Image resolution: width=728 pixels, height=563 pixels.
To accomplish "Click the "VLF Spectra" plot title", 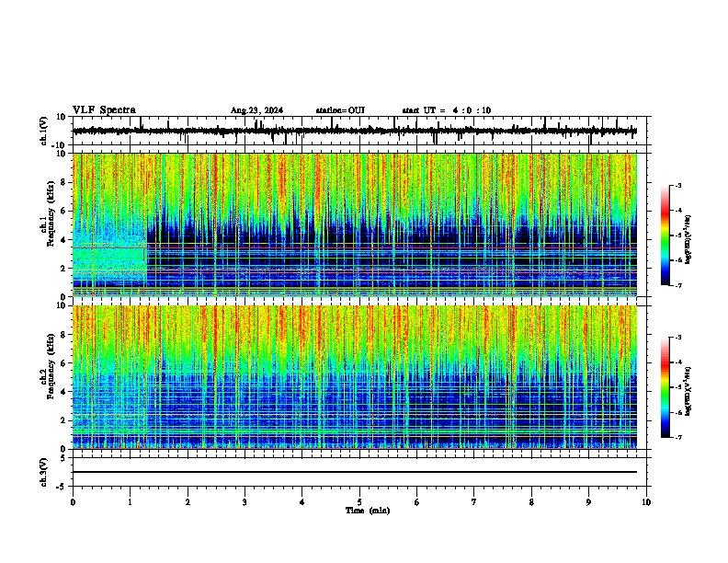I will 104,110.
